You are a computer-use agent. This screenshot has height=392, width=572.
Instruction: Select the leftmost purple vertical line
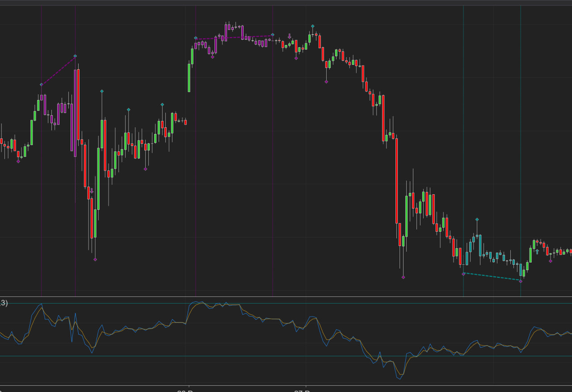coord(41,179)
